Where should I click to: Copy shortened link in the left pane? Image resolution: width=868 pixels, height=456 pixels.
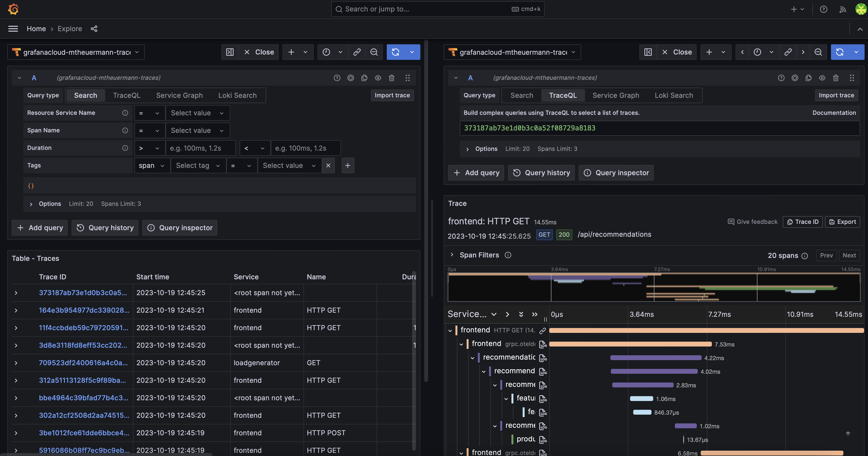pyautogui.click(x=357, y=52)
